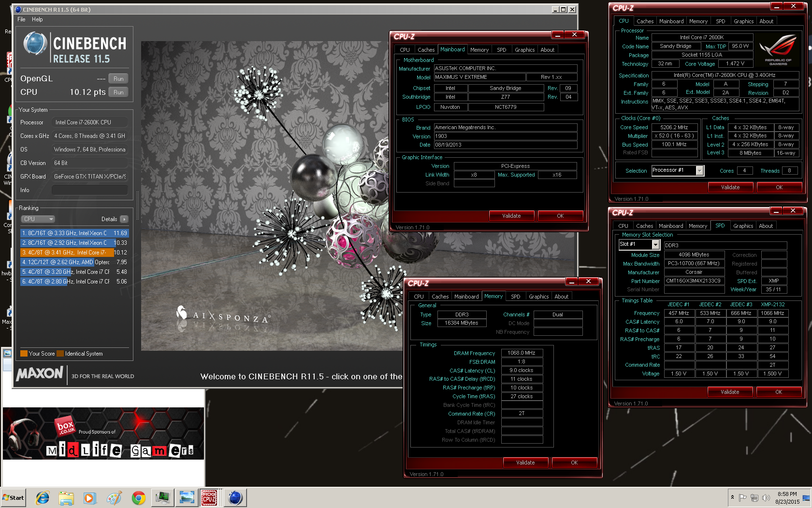Select ranking row 8C/16T @ 2.92 GHz Xeon

[74, 243]
